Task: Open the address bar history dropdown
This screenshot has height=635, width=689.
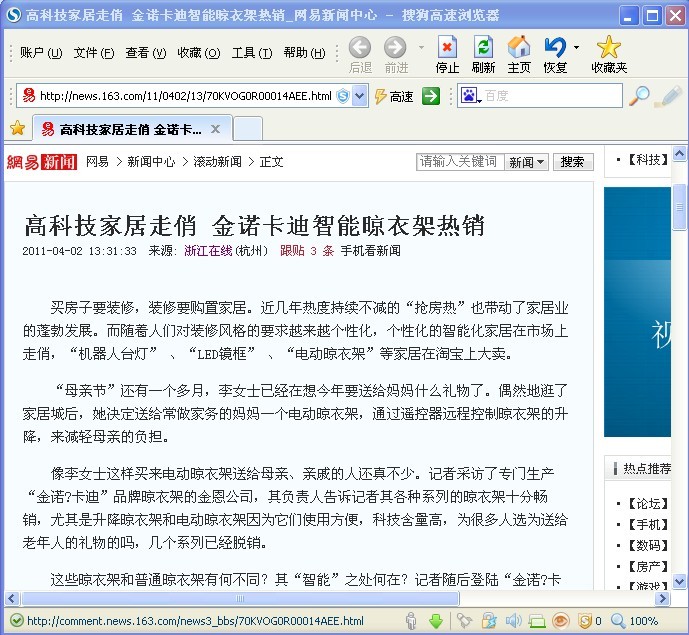Action: coord(360,96)
